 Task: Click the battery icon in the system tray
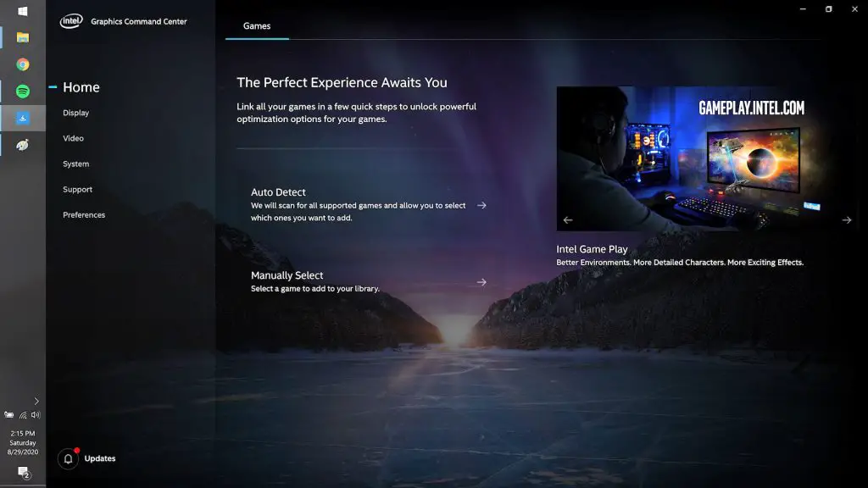click(9, 415)
